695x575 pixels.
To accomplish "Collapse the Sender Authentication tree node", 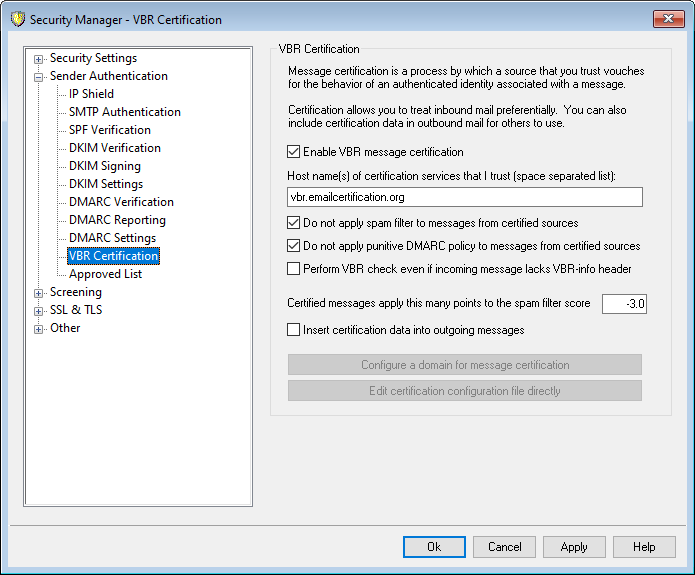I will tap(39, 77).
